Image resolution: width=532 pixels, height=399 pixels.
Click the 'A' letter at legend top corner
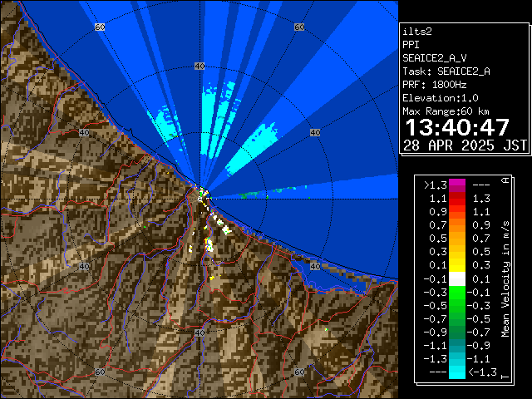(x=505, y=180)
